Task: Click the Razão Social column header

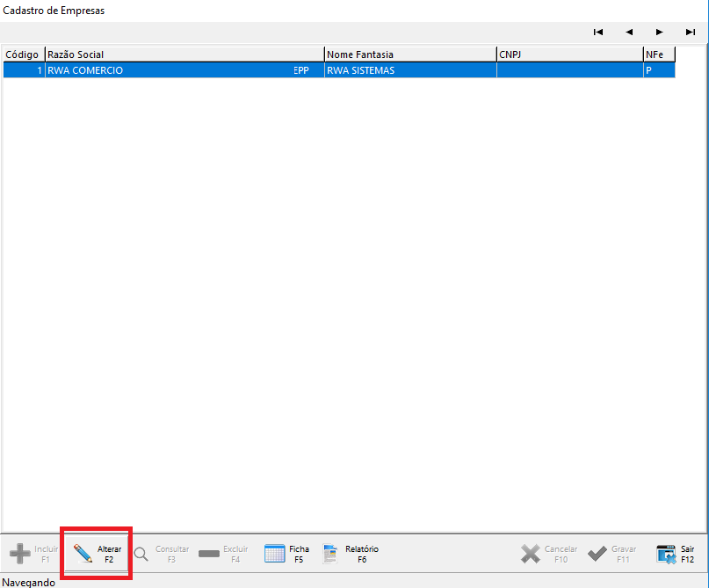Action: [184, 54]
